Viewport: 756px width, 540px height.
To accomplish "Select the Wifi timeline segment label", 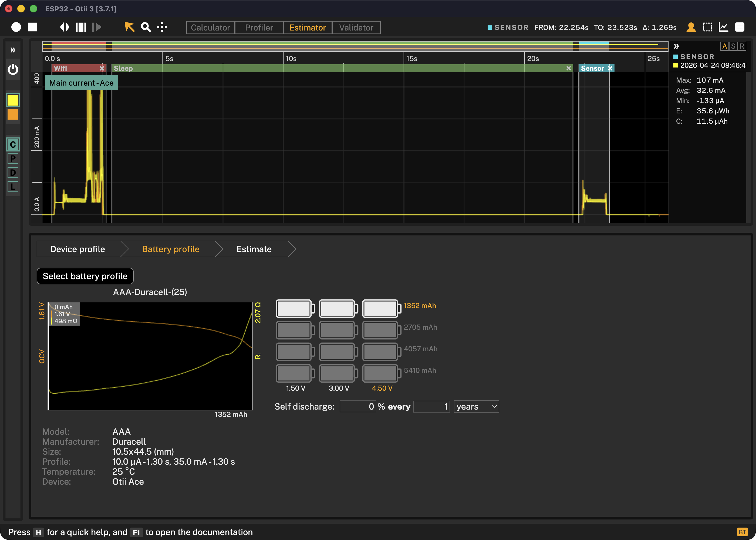I will (x=60, y=68).
